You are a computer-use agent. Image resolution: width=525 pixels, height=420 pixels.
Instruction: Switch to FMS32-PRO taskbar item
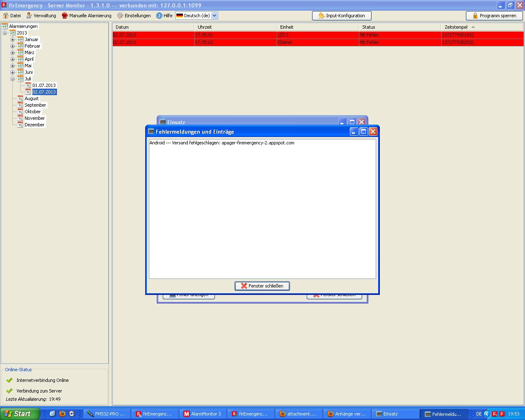(106, 414)
